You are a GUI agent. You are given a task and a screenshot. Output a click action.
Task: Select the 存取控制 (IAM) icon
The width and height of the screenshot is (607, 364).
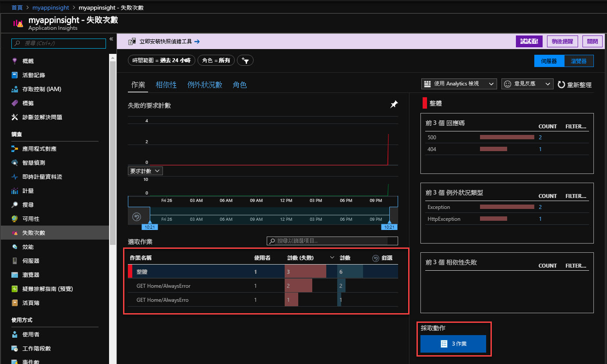(x=15, y=89)
